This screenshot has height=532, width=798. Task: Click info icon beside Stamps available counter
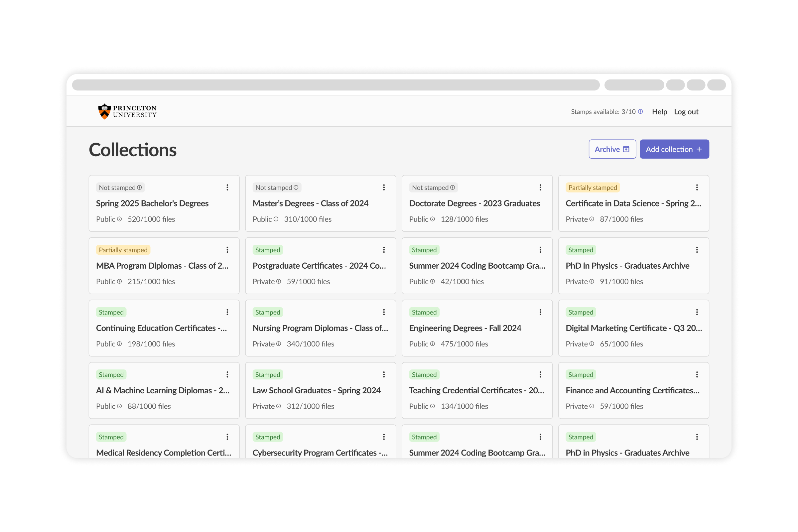pyautogui.click(x=640, y=112)
